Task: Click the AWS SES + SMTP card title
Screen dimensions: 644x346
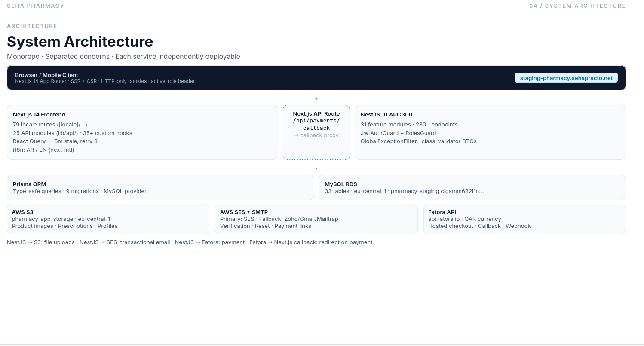Action: 244,212
